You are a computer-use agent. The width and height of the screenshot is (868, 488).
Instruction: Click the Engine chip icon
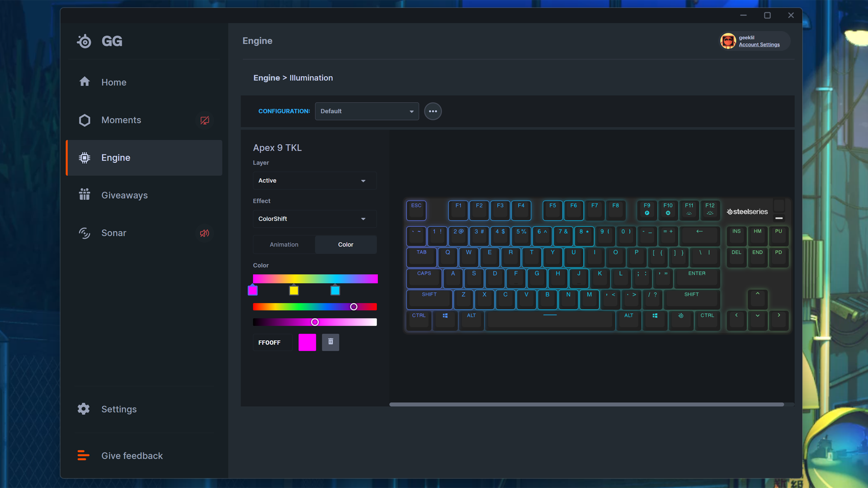tap(85, 158)
